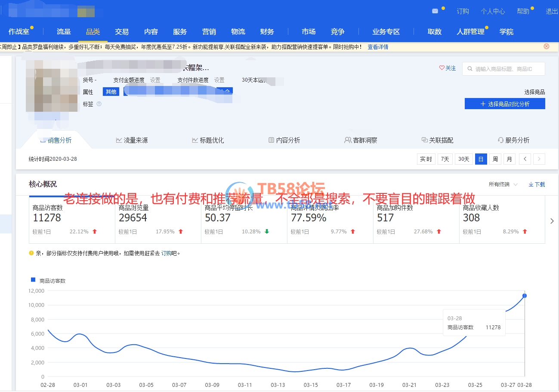Click the mail envelope icon in header
Screen dimensions: 559x392
tap(435, 11)
